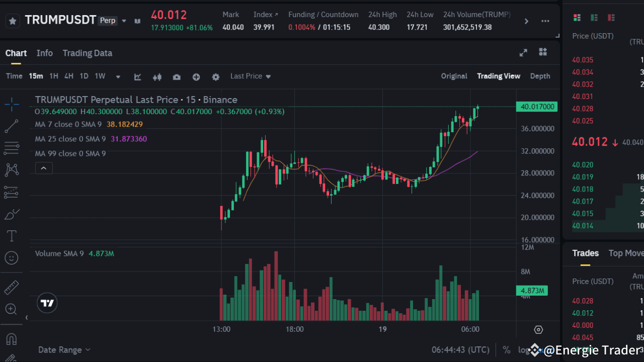The height and width of the screenshot is (362, 644).
Task: Change candlestick chart style
Action: coord(157,77)
